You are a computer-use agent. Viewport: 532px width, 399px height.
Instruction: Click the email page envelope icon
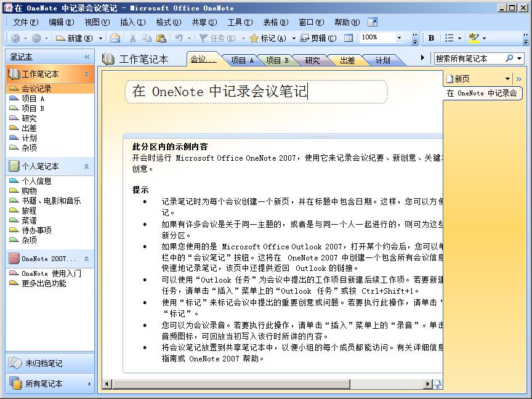point(115,38)
